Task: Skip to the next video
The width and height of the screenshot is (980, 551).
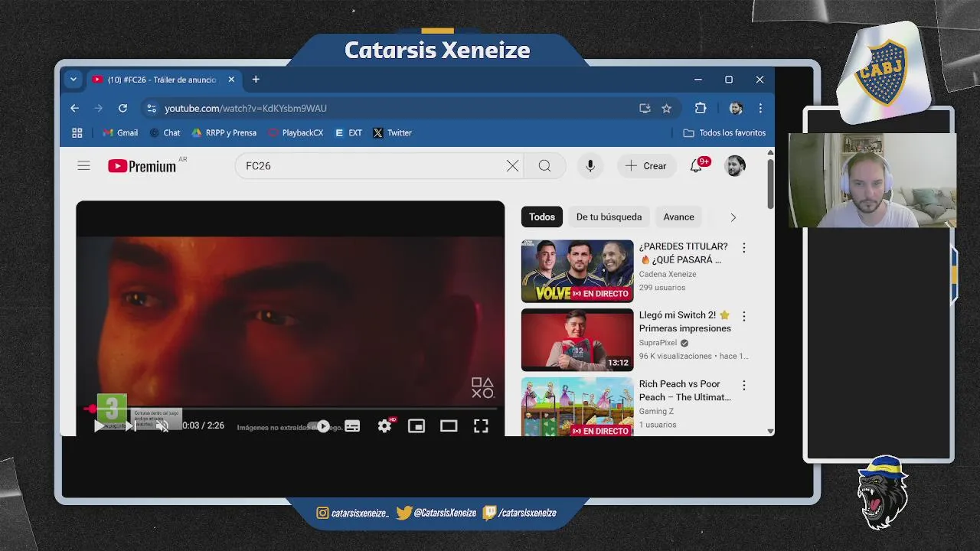Action: (x=130, y=426)
